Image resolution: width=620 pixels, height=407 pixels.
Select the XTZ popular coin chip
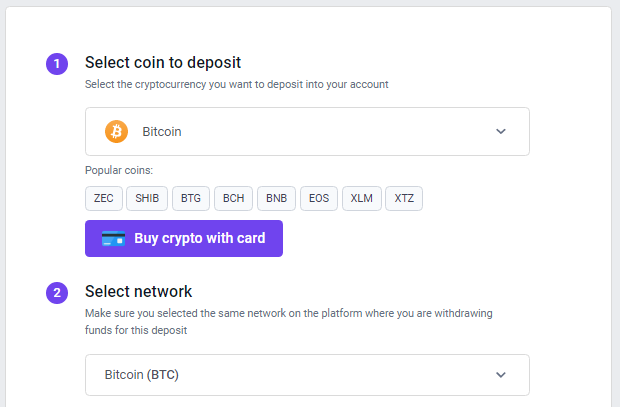click(x=404, y=198)
